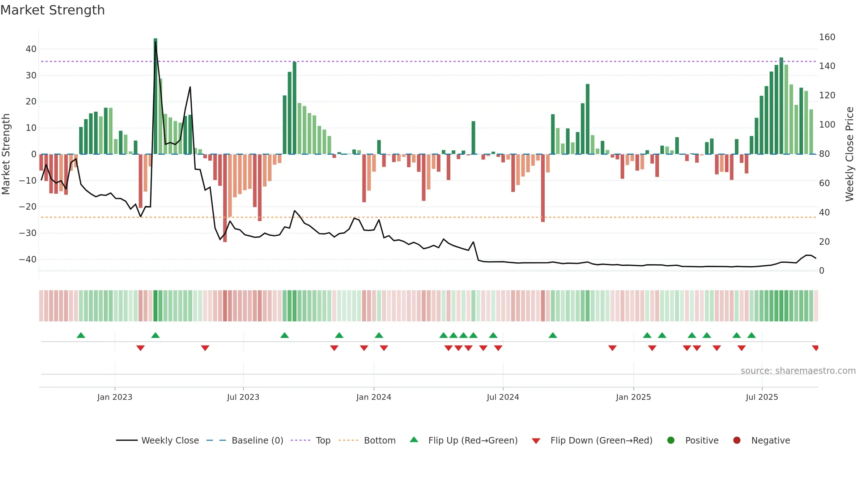Image resolution: width=868 pixels, height=488 pixels.
Task: Click the flip-up marker near Jan 2024 tick
Action: click(x=379, y=335)
